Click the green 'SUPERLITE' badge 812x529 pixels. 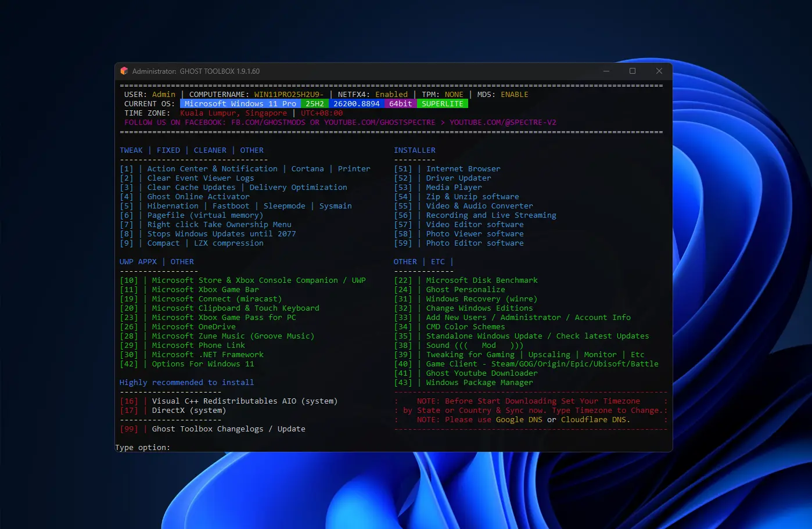(443, 104)
